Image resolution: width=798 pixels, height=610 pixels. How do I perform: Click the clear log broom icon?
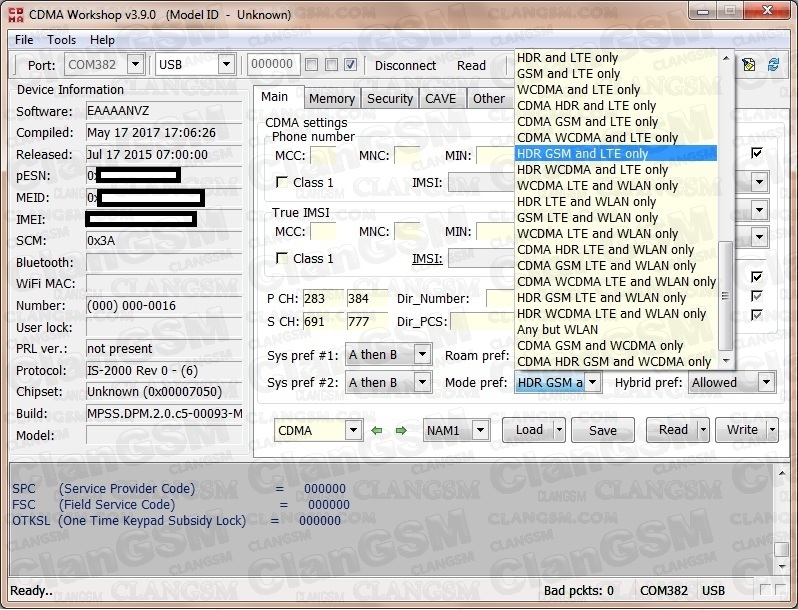(749, 65)
